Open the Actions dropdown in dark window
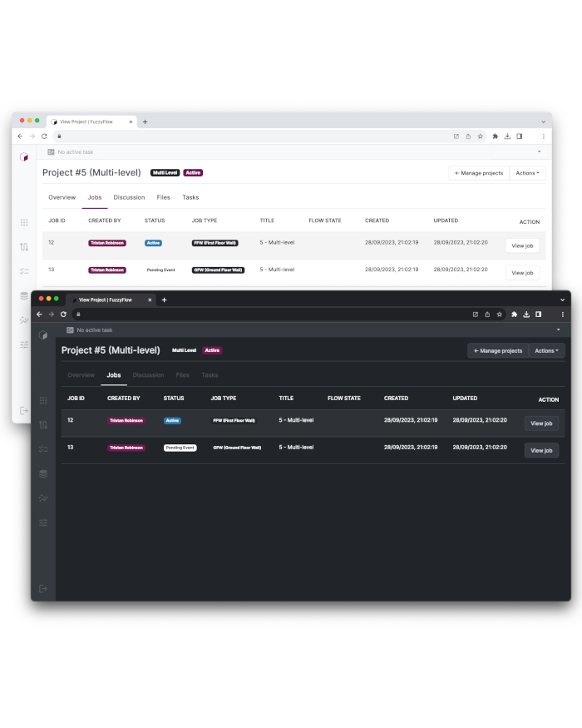The image size is (582, 728). pos(546,351)
